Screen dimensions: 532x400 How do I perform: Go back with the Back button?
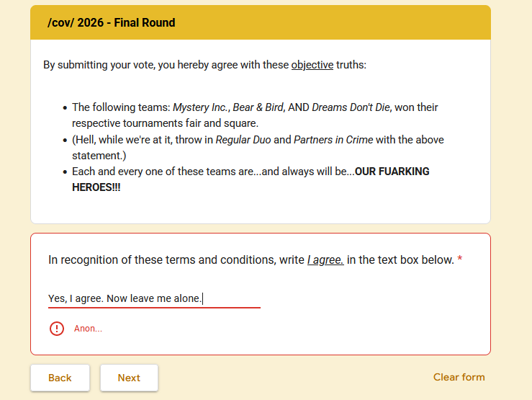click(x=60, y=378)
